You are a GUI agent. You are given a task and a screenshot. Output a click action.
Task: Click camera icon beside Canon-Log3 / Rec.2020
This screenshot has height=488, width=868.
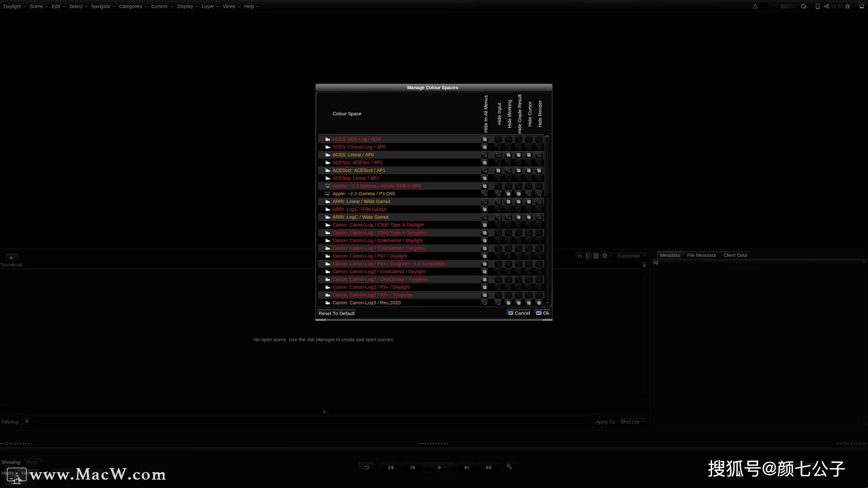tap(328, 303)
